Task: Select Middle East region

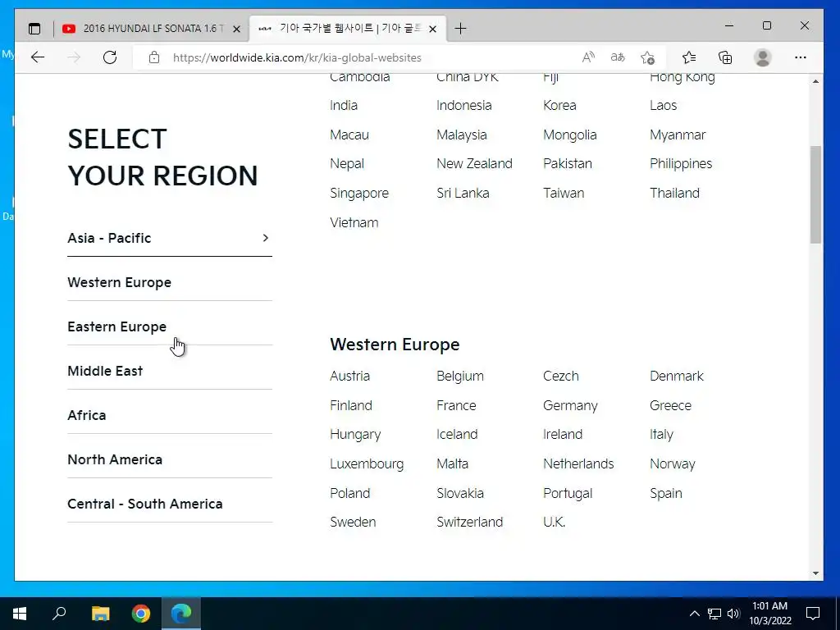Action: click(169, 371)
